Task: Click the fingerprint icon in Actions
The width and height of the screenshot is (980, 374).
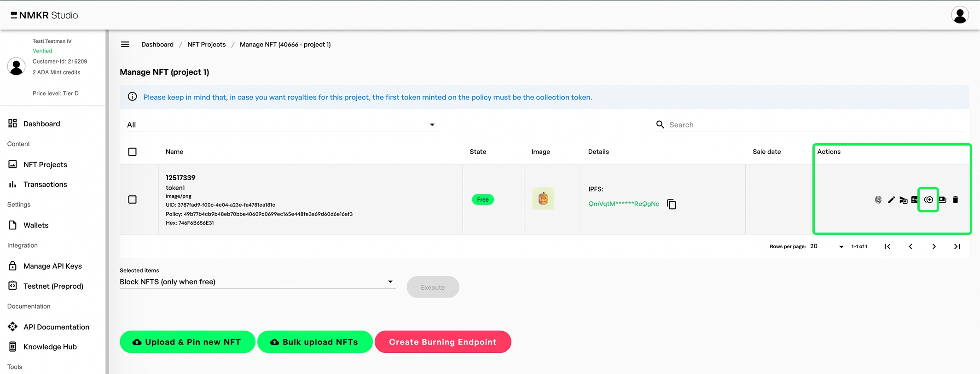Action: click(878, 199)
